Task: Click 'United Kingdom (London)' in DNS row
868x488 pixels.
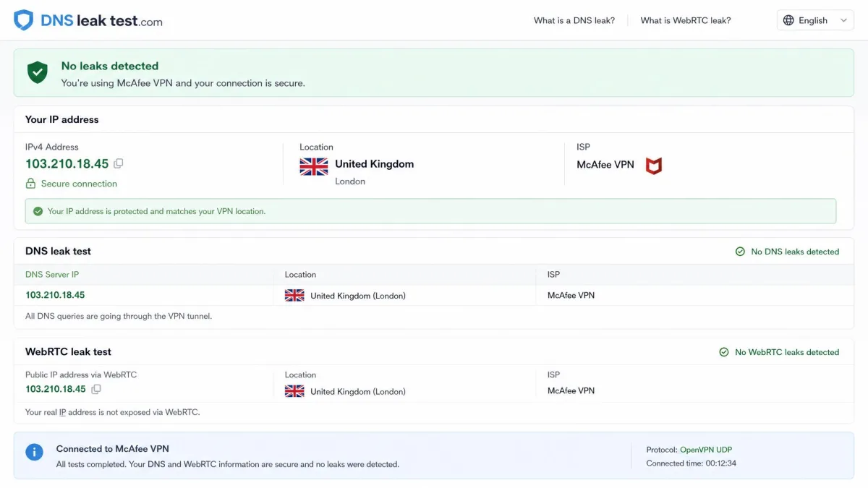Action: (x=358, y=296)
